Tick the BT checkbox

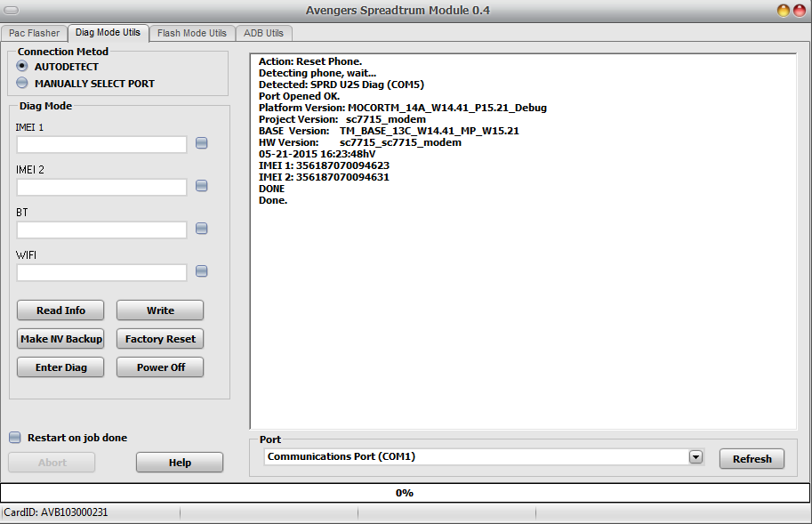click(202, 229)
